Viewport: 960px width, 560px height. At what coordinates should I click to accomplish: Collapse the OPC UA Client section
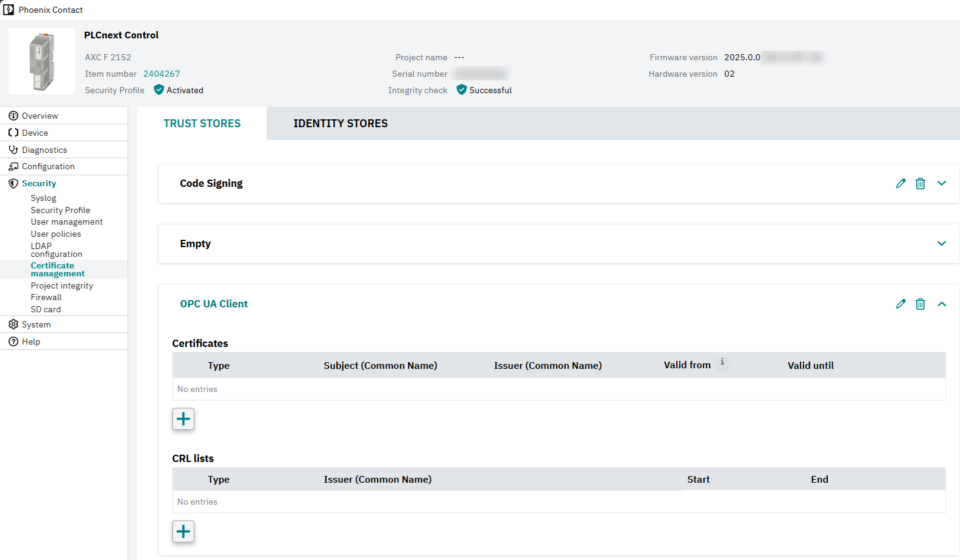(942, 304)
